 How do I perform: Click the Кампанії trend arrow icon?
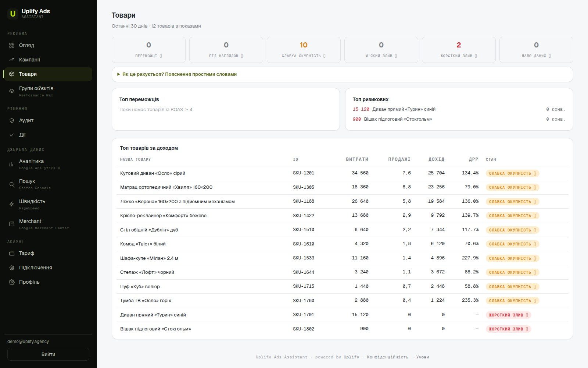(x=12, y=60)
